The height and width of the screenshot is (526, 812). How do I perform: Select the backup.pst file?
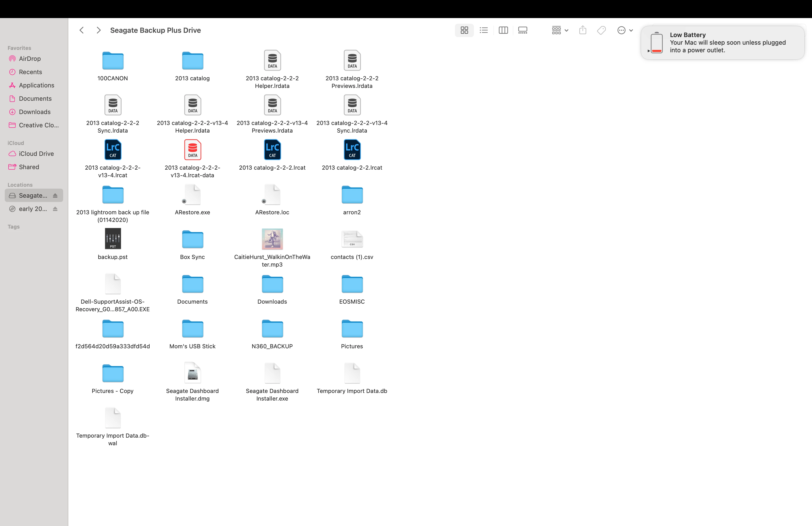pos(113,239)
